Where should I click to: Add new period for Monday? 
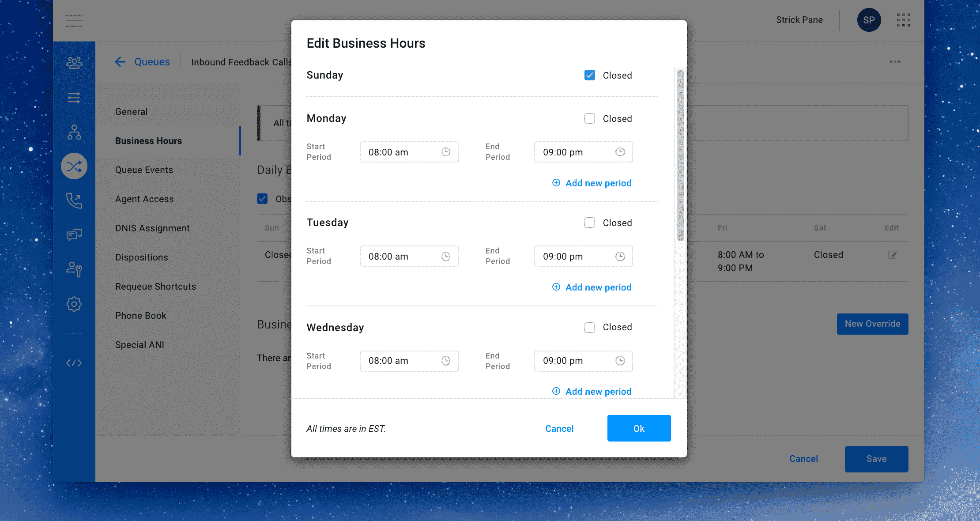(x=592, y=183)
